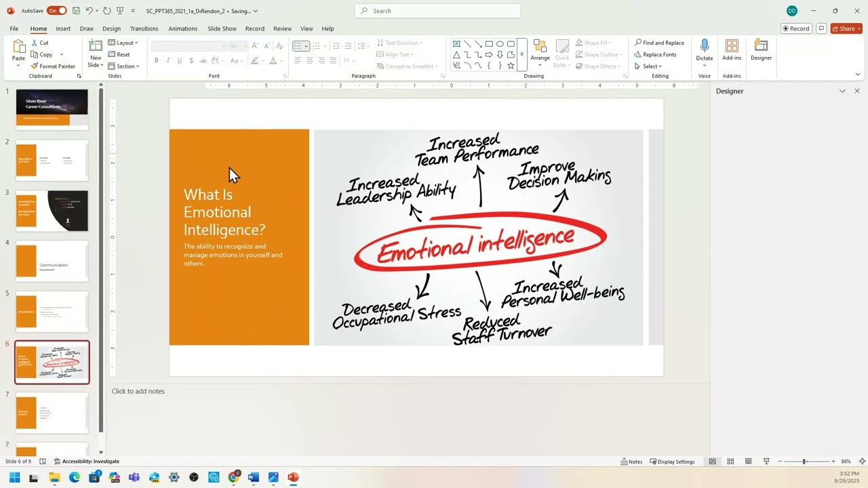Switch to the Insert tab
This screenshot has width=868, height=488.
63,28
